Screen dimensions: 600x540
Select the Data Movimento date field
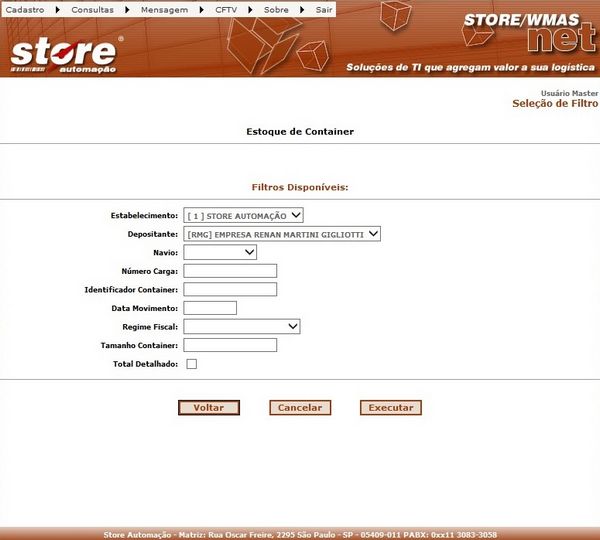point(210,308)
